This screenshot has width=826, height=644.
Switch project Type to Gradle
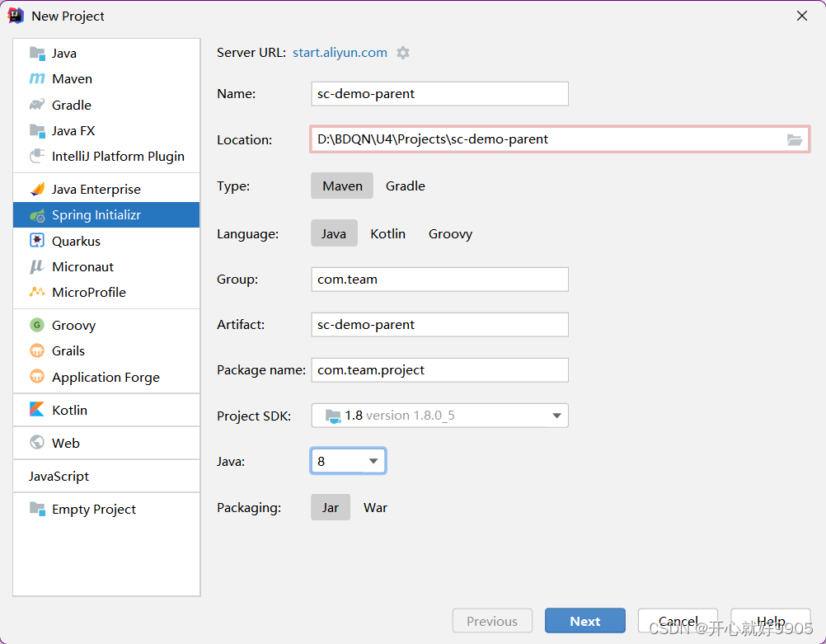coord(405,186)
